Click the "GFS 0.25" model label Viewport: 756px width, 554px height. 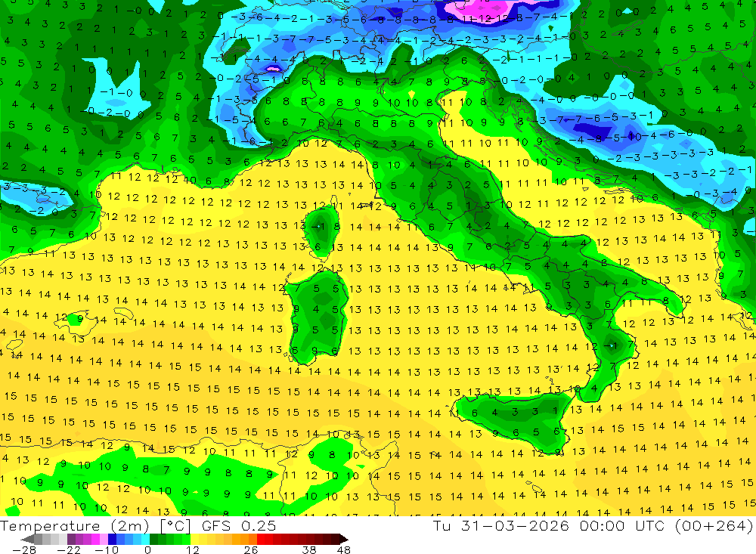pyautogui.click(x=239, y=525)
